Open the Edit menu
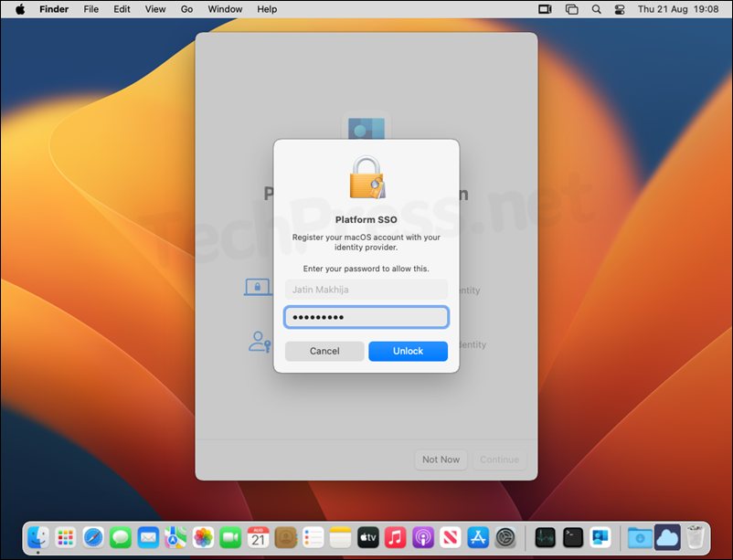The image size is (733, 560). pos(122,9)
